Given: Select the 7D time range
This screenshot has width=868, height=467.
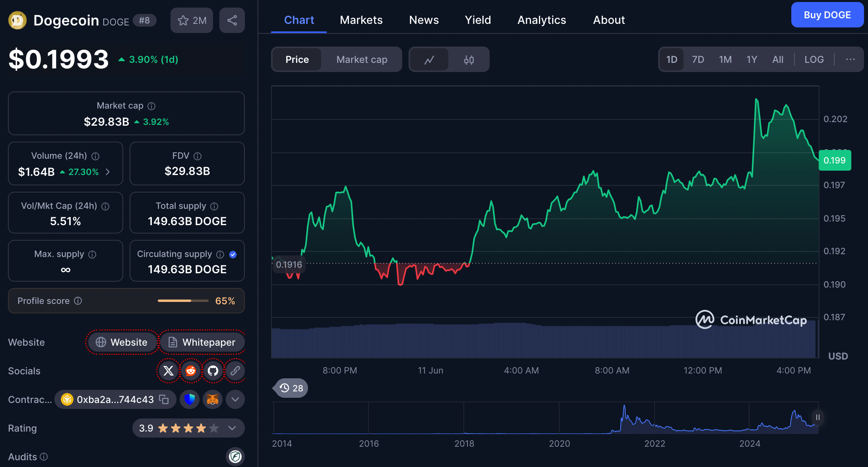Looking at the screenshot, I should (697, 60).
